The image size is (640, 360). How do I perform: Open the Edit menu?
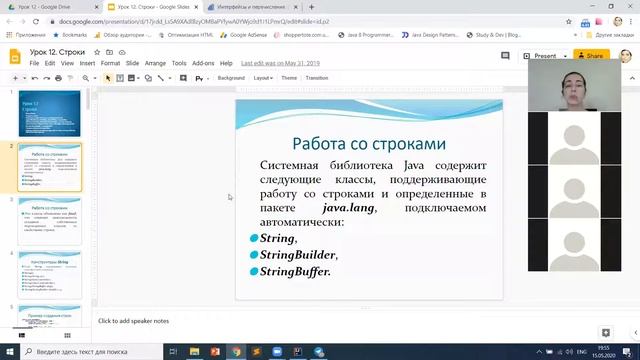pos(50,63)
